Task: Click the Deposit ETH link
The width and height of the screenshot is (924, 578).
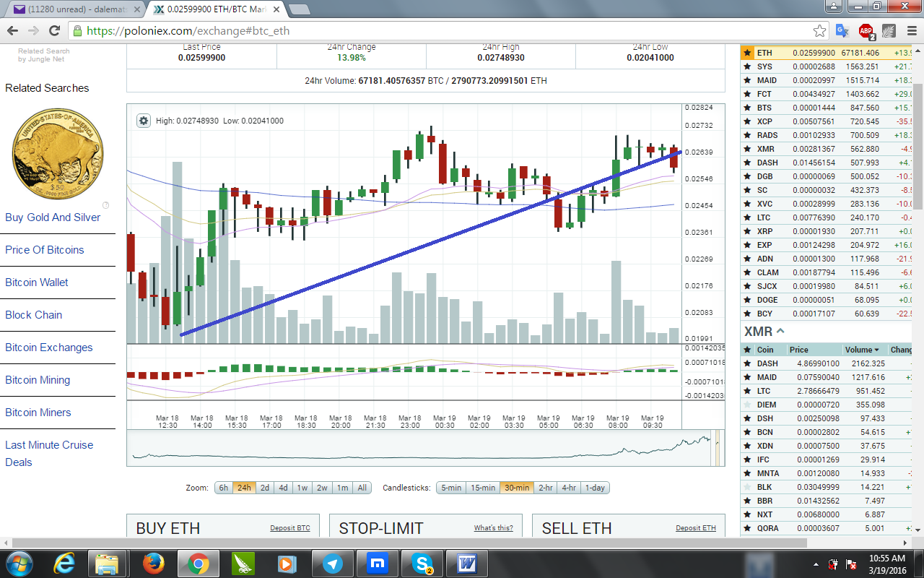Action: click(x=696, y=528)
